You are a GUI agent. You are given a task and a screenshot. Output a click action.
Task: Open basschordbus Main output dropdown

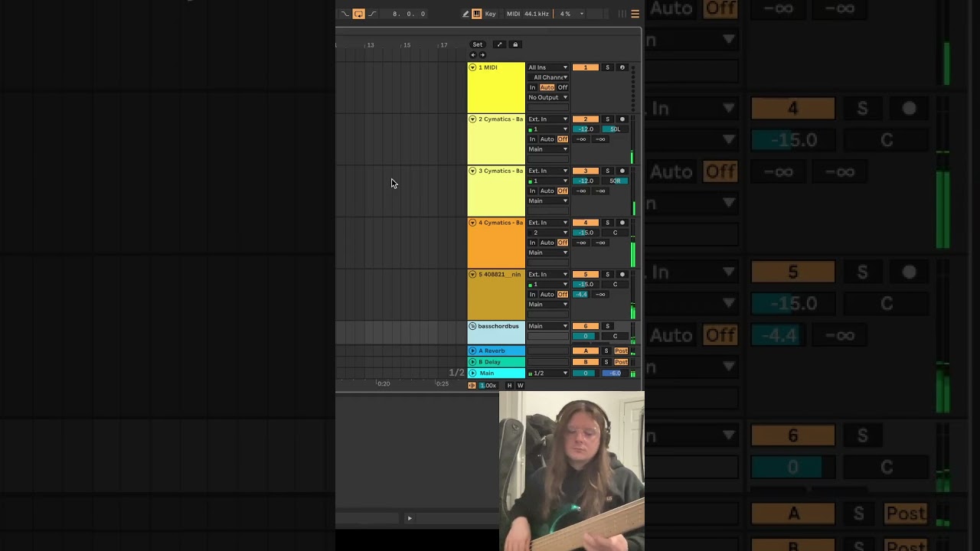tap(548, 326)
